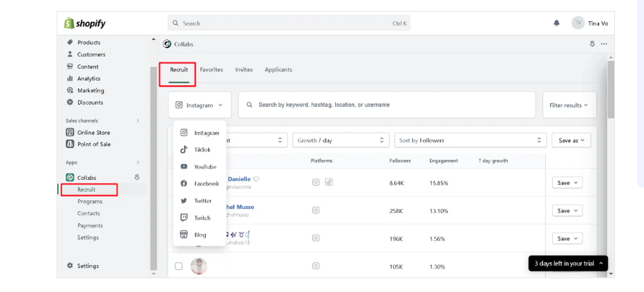
Task: Click the Instagram platform icon in Danielle's row
Action: coord(315,182)
